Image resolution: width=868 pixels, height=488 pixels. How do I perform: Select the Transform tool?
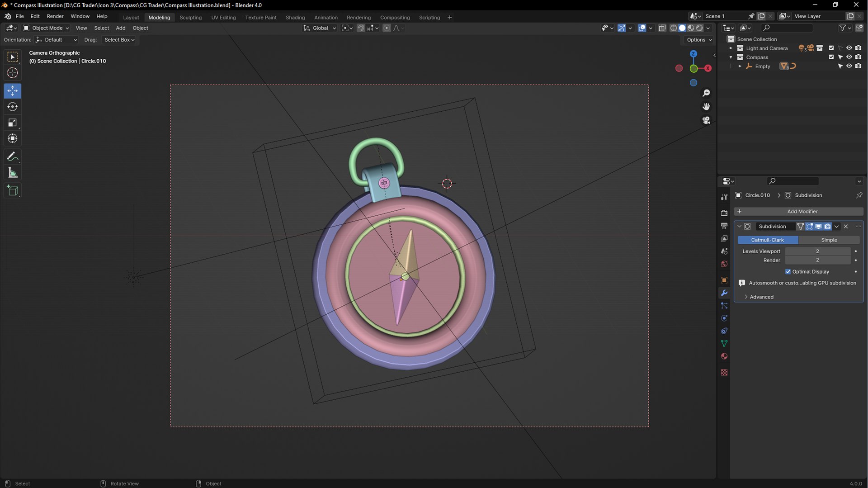click(x=13, y=138)
